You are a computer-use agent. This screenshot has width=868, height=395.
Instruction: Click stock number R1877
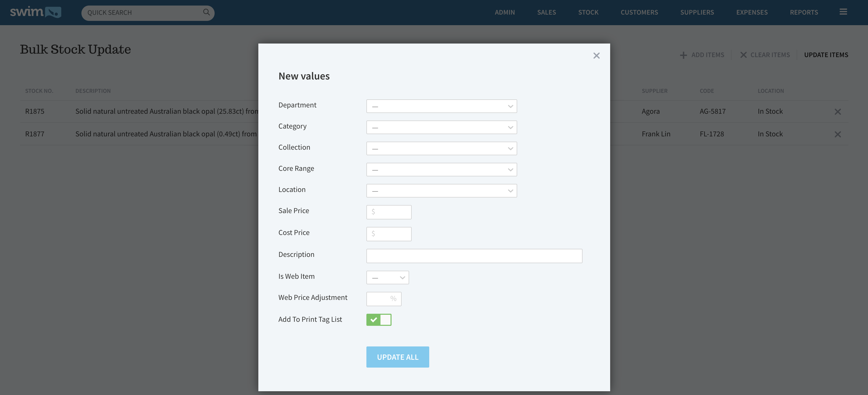pyautogui.click(x=35, y=134)
